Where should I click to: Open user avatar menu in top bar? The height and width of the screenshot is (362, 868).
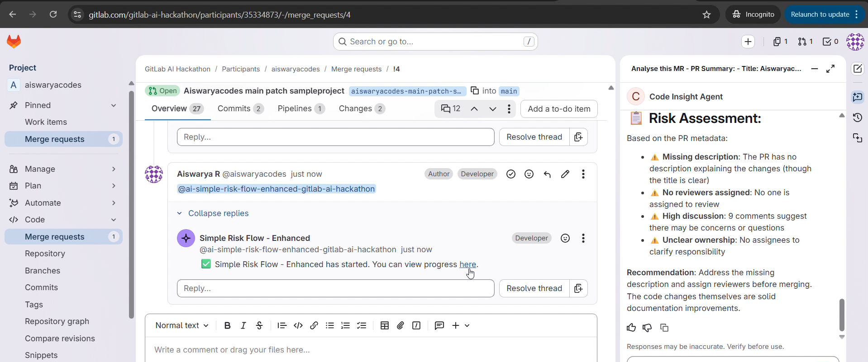coord(855,42)
